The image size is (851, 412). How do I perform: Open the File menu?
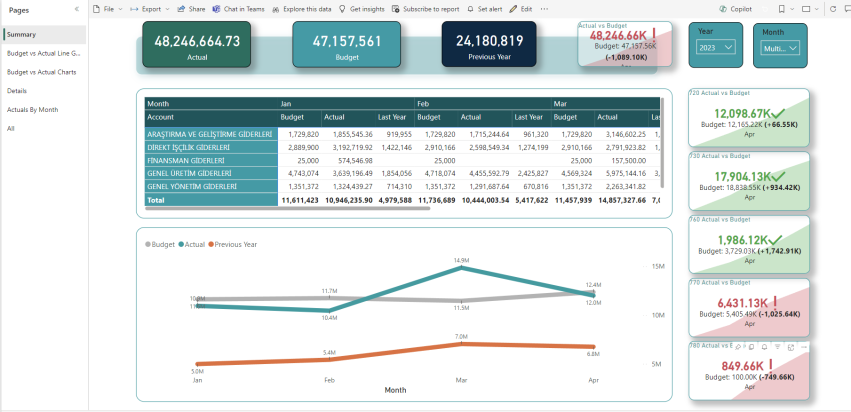pyautogui.click(x=112, y=8)
